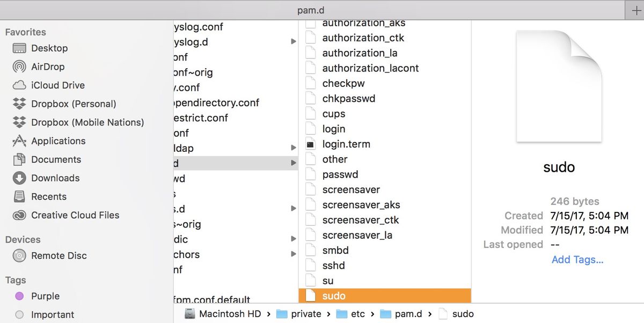Click the Macintosh HD icon in path bar
Viewport: 644px width, 323px height.
point(189,313)
